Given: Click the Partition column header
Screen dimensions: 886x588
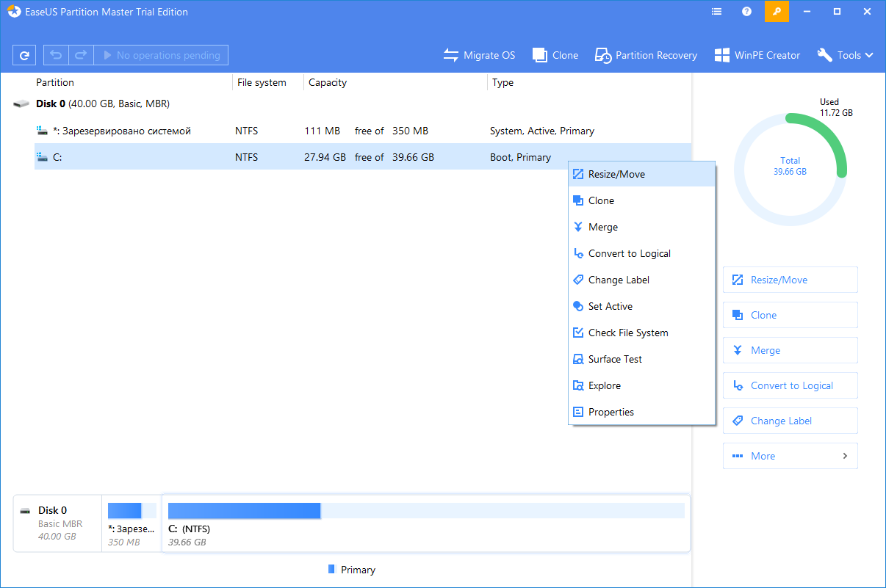Looking at the screenshot, I should click(x=55, y=82).
